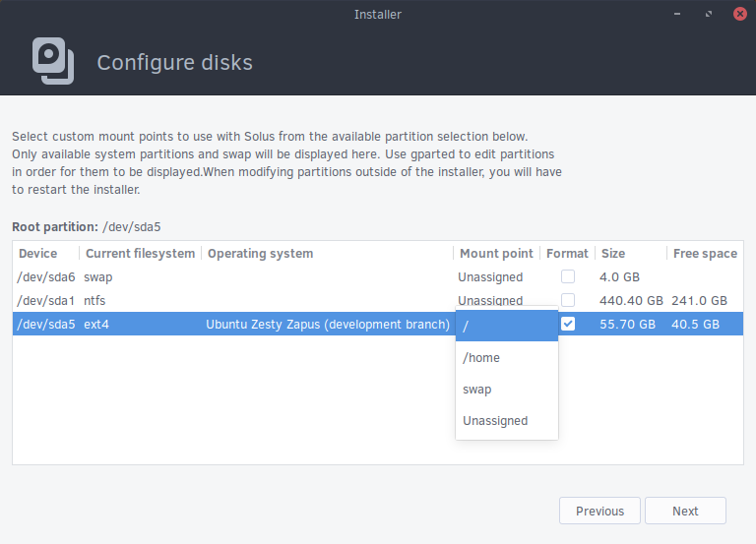This screenshot has width=756, height=544.
Task: Choose /home in mount point list
Action: click(x=507, y=357)
